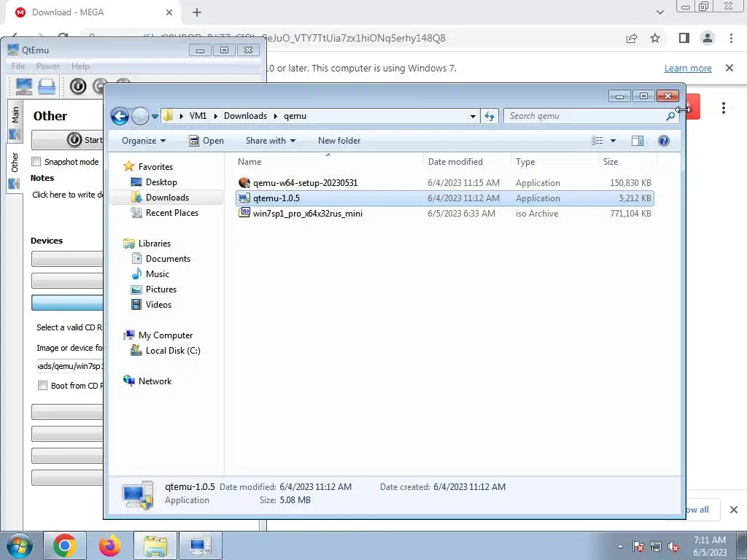Click Open in the Explorer toolbar
Viewport: 747px width, 560px height.
point(206,141)
